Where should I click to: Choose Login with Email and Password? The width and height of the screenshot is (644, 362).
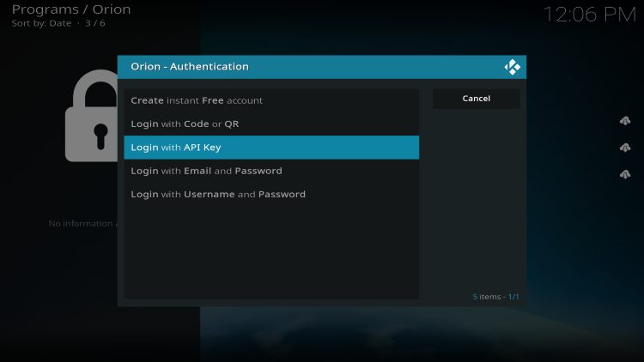click(271, 171)
